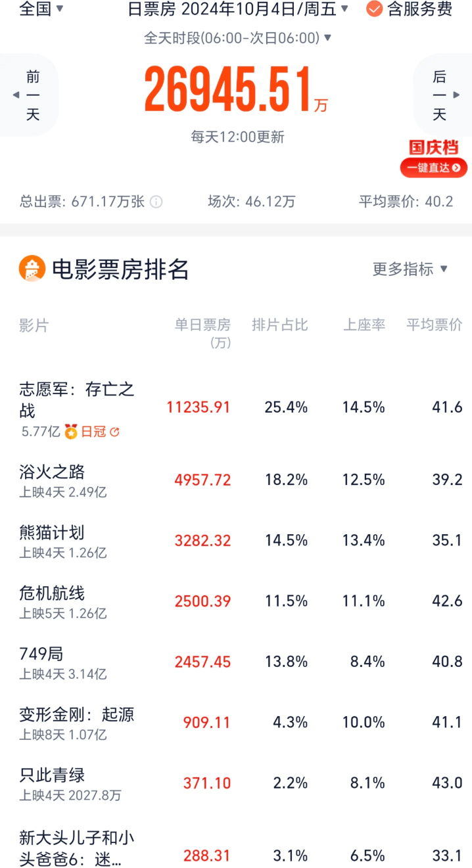Tap the total box office figure 26945.51
The height and width of the screenshot is (868, 472).
(228, 90)
